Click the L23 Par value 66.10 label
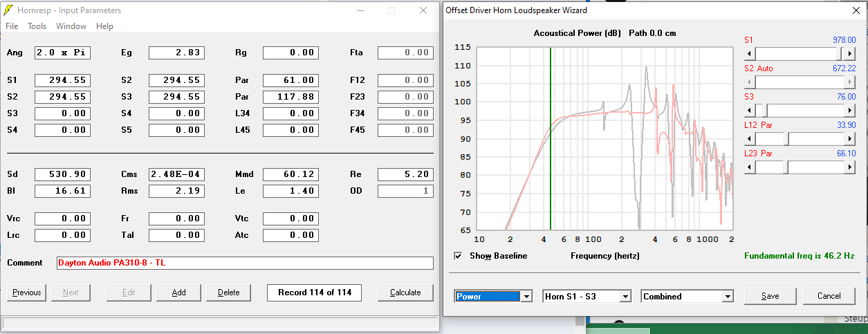868x334 pixels. (x=846, y=154)
